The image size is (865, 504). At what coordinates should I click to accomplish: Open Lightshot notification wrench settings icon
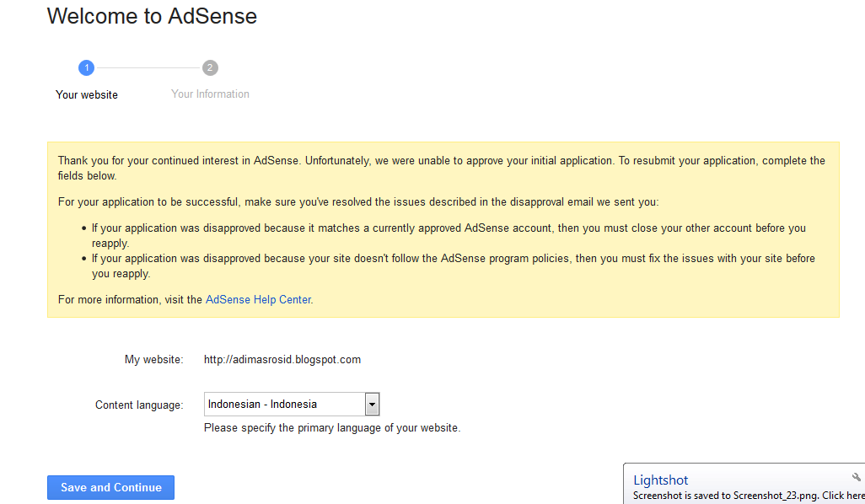pos(857,477)
